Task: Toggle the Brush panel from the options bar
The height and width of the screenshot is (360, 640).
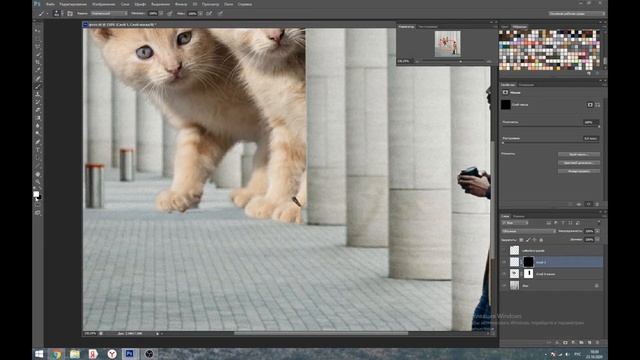Action: click(x=70, y=13)
